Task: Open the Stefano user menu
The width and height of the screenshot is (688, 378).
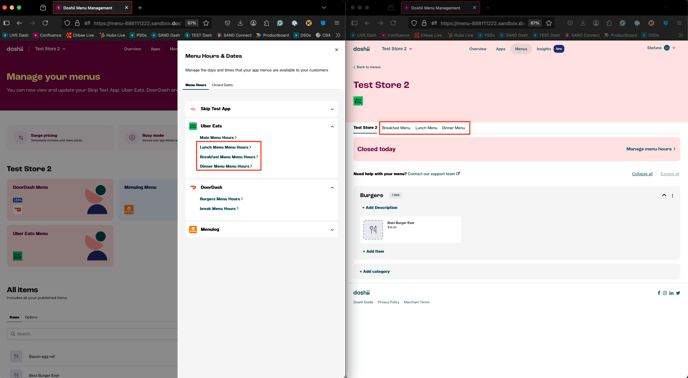Action: pyautogui.click(x=661, y=48)
